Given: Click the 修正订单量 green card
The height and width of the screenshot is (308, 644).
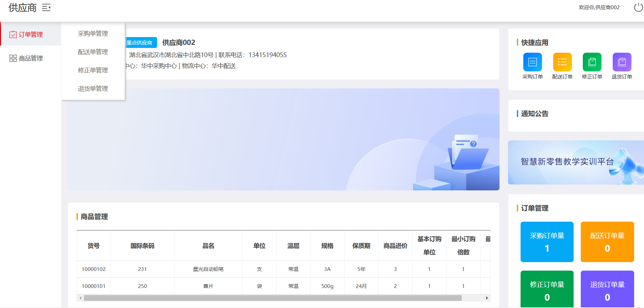Looking at the screenshot, I should [x=547, y=289].
